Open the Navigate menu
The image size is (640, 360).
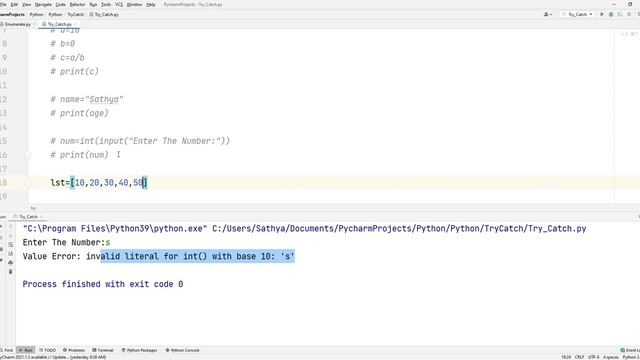click(x=43, y=4)
